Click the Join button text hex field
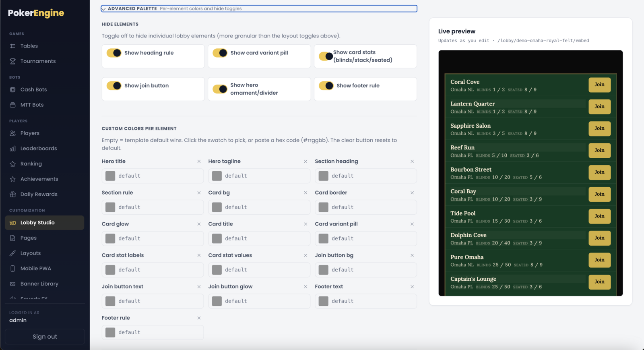The width and height of the screenshot is (644, 350). pyautogui.click(x=159, y=301)
